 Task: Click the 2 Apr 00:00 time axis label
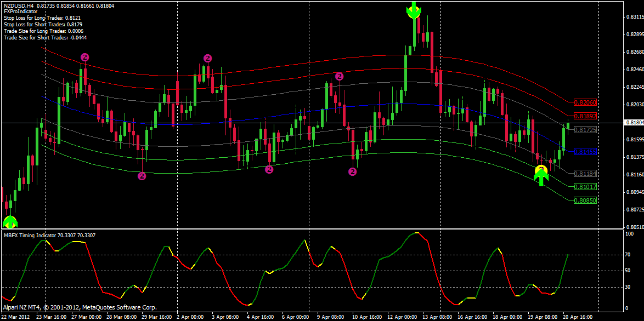point(191,317)
